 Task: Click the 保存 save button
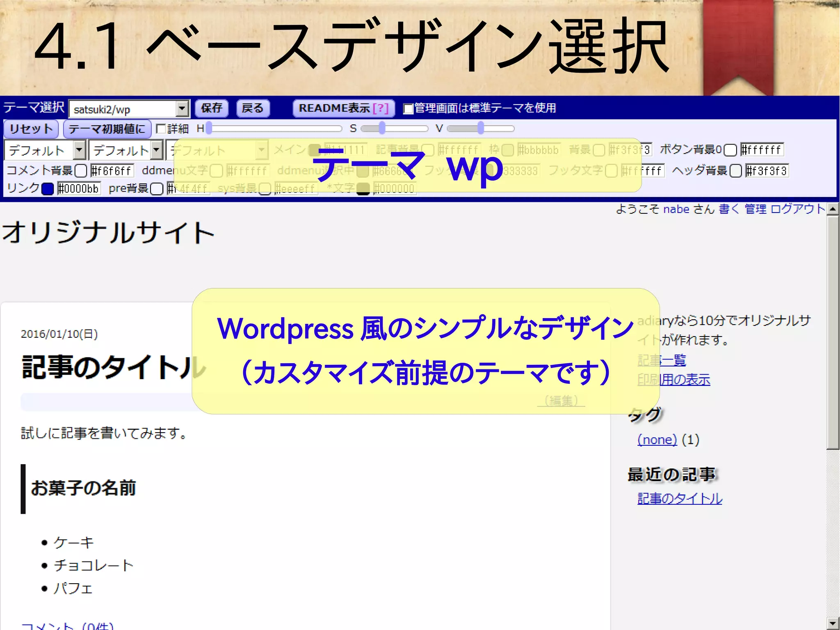point(212,108)
